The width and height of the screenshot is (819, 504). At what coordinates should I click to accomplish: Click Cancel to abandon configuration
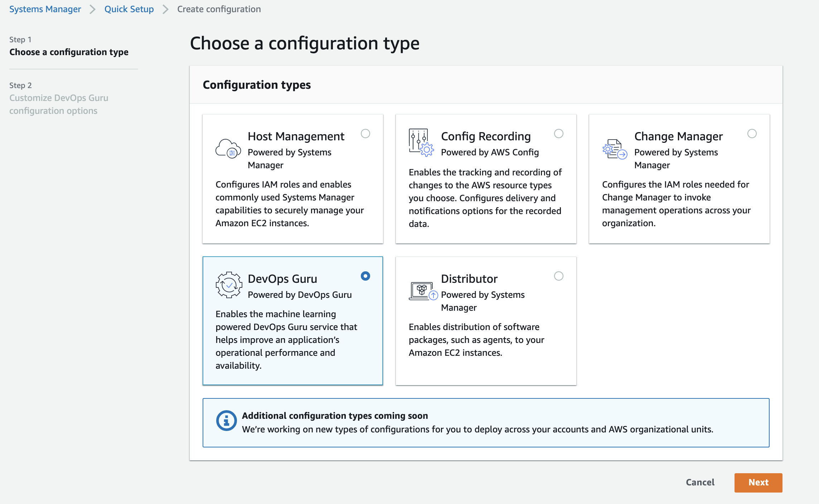click(x=699, y=483)
